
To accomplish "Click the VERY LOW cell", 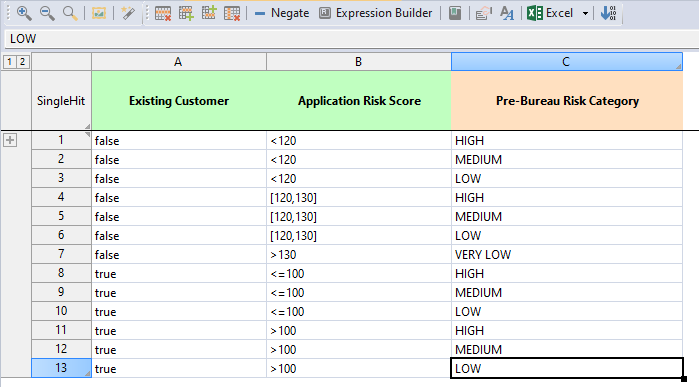I will (x=567, y=255).
